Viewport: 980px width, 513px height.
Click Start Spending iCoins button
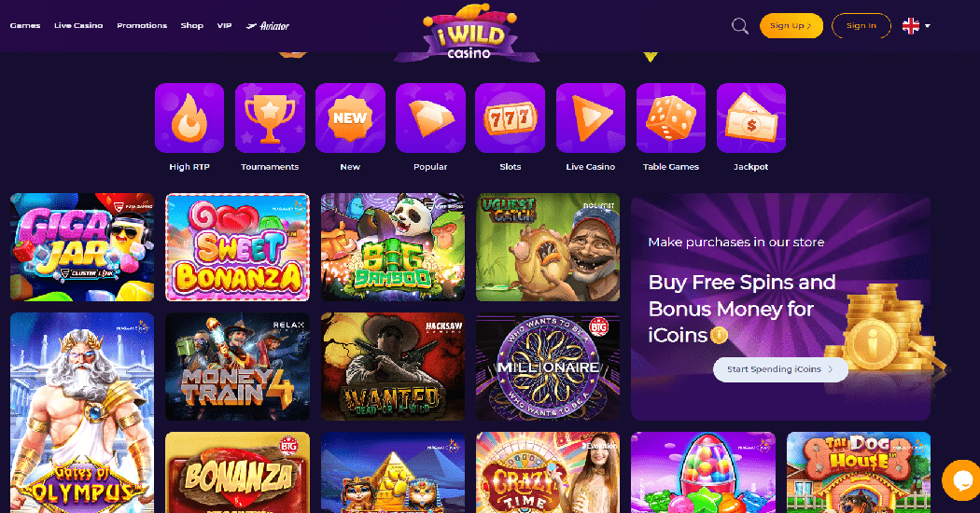point(780,369)
